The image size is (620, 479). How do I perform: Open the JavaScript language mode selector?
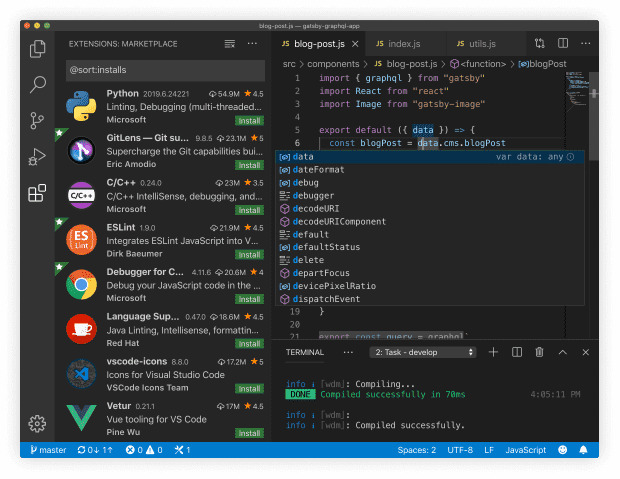tap(525, 450)
